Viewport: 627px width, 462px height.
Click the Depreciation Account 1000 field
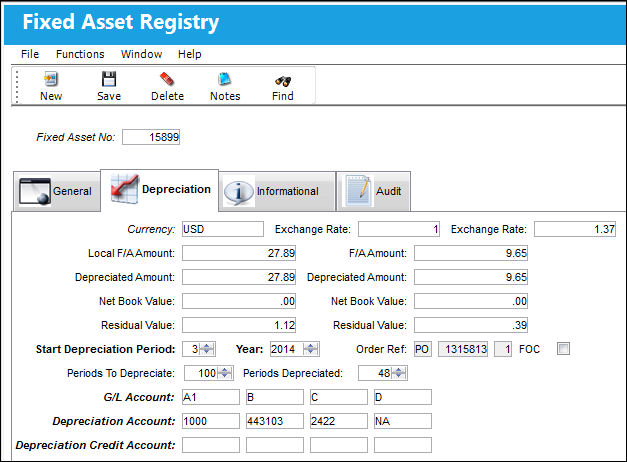[211, 421]
